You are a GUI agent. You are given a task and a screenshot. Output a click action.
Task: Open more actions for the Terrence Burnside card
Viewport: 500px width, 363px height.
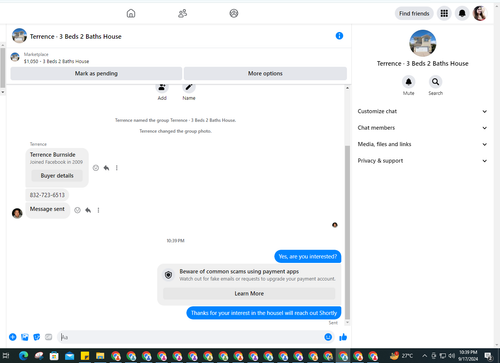point(117,168)
